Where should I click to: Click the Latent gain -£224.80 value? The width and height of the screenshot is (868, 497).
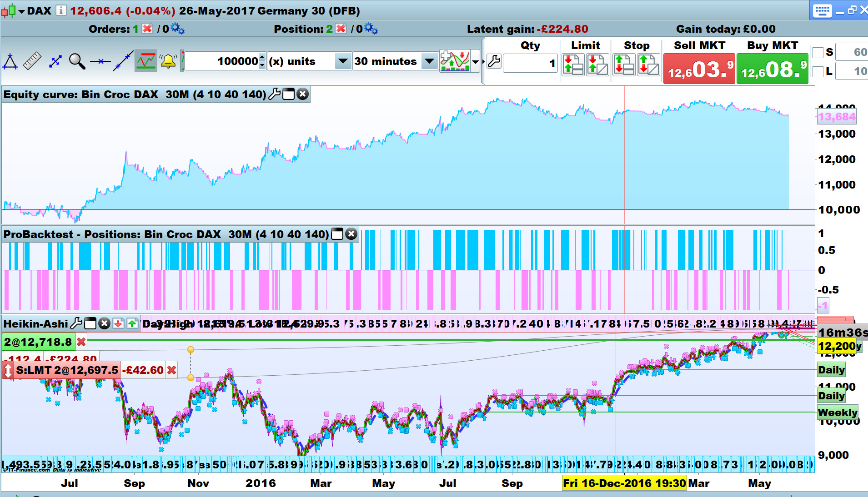[x=562, y=29]
